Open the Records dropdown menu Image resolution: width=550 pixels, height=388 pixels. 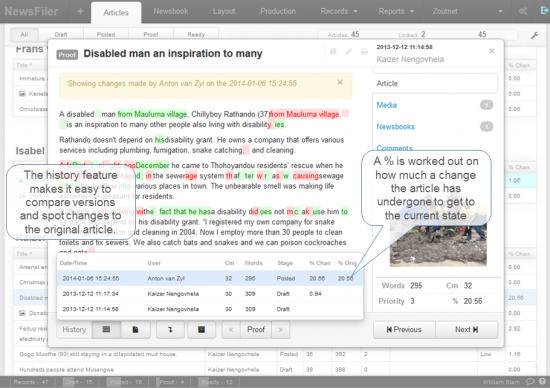tap(339, 11)
